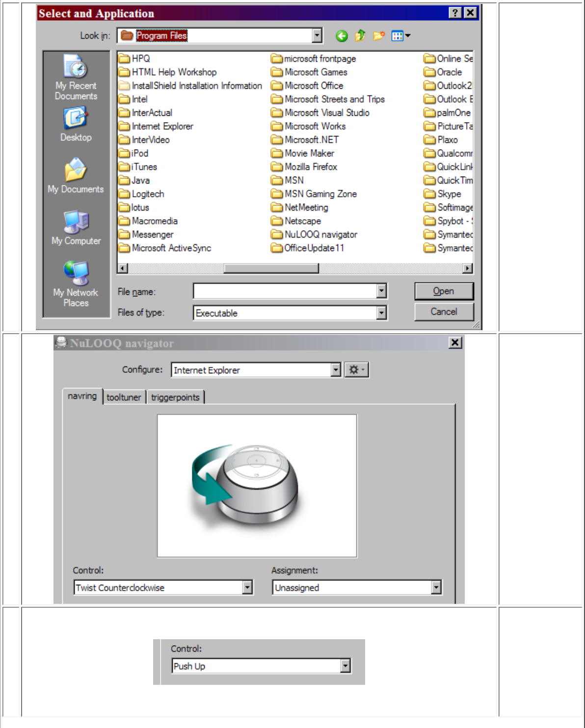585x728 pixels.
Task: Click the horizontal scrollbar thumb in file list
Action: coord(271,268)
